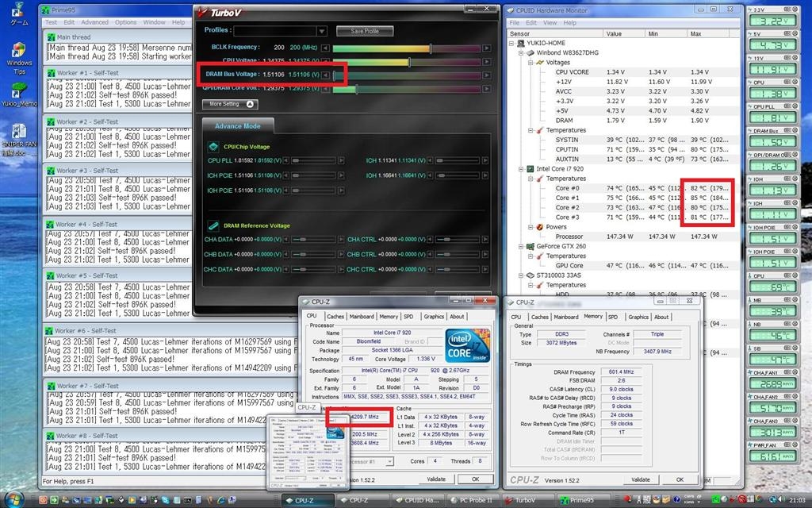
Task: Open the Advanced menu in Prime95
Action: (95, 22)
